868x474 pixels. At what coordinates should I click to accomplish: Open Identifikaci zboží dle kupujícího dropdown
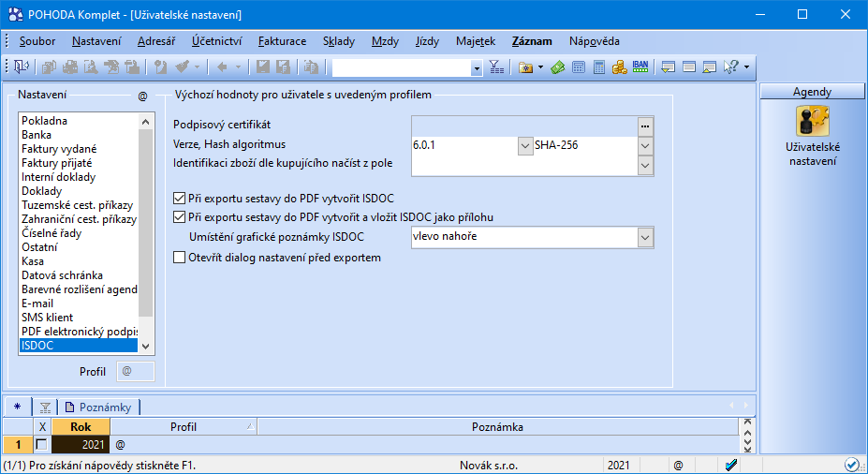click(645, 165)
